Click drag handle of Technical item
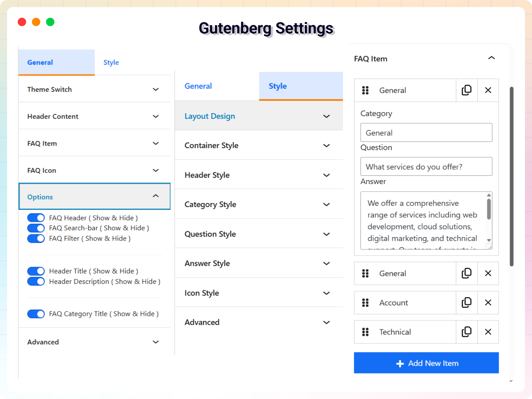Image resolution: width=532 pixels, height=399 pixels. pos(365,332)
